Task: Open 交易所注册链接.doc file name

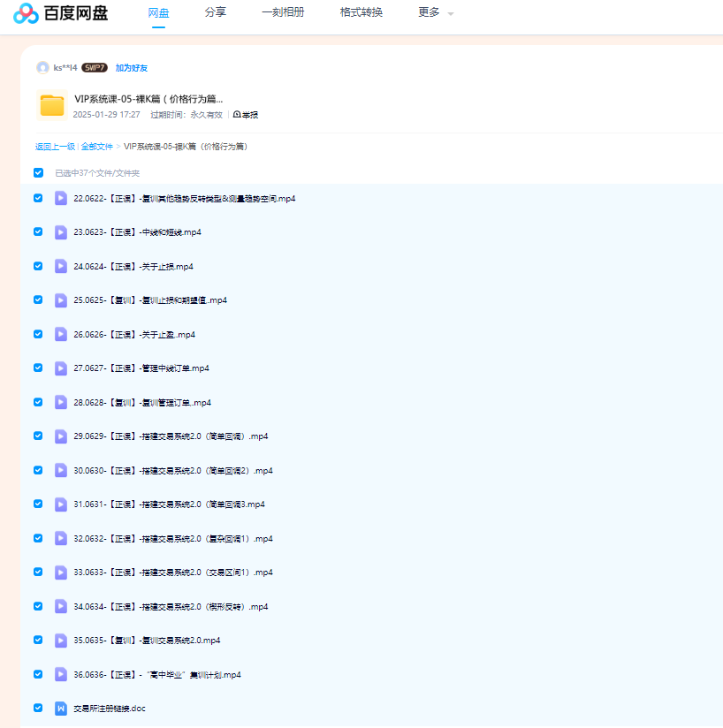Action: (110, 709)
